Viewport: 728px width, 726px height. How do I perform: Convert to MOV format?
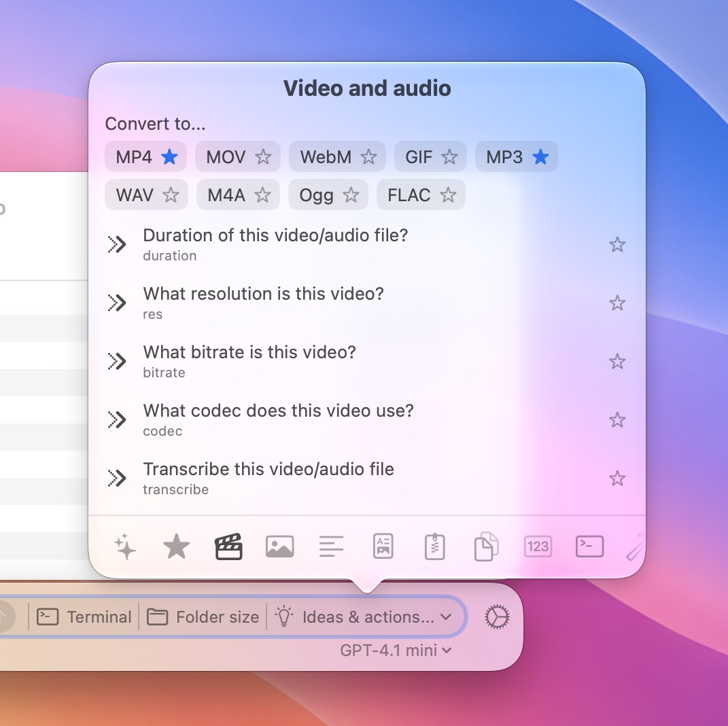[x=226, y=157]
